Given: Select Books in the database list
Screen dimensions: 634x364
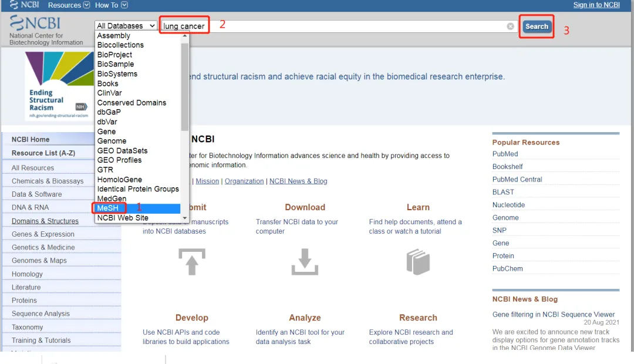Looking at the screenshot, I should tap(137, 83).
